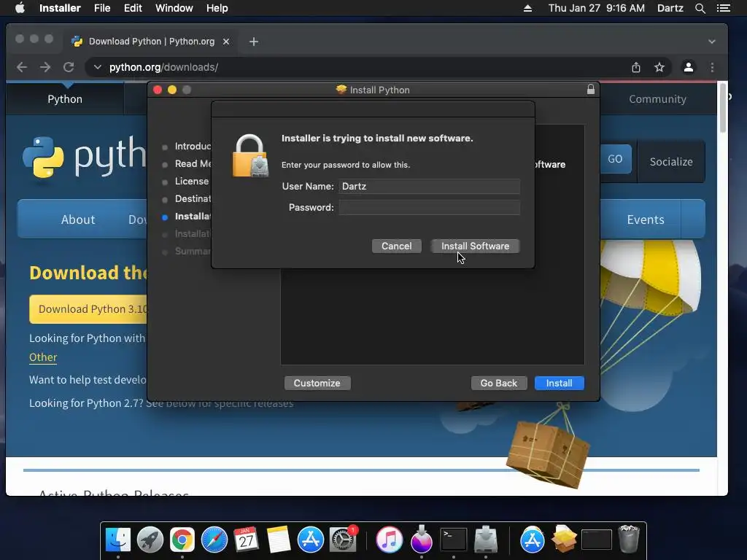Click the Go Back button

[x=499, y=383]
